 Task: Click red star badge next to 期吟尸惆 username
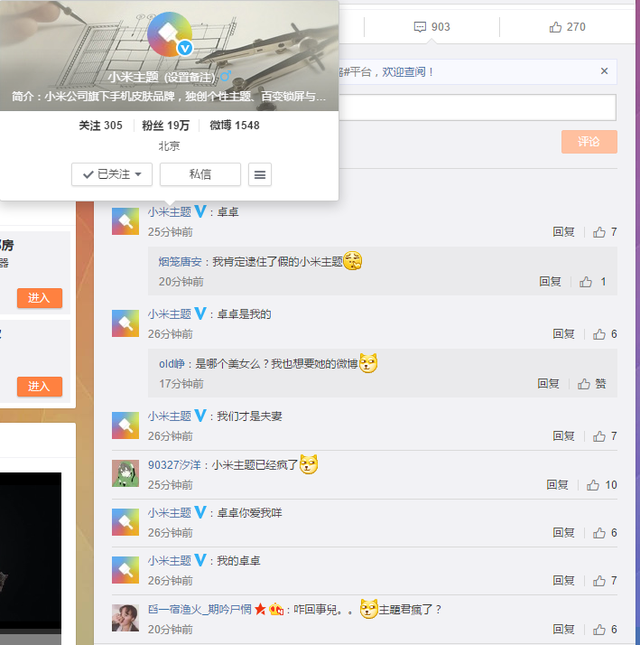point(260,609)
